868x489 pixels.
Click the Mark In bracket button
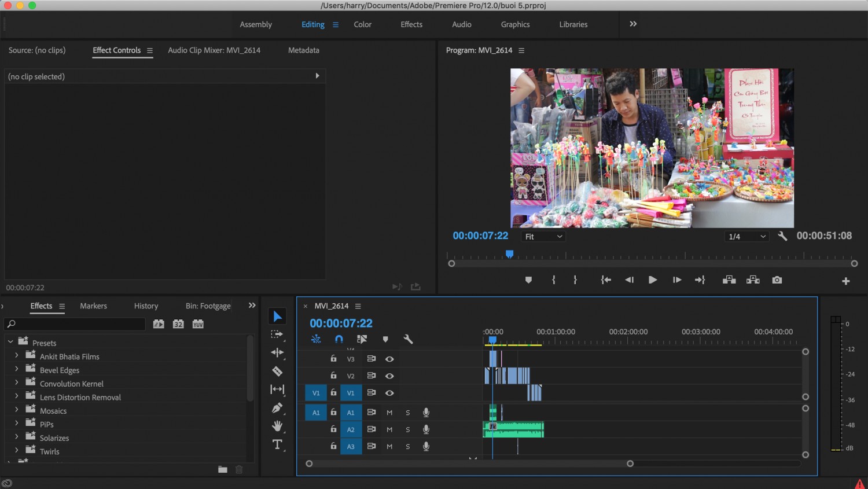(554, 280)
